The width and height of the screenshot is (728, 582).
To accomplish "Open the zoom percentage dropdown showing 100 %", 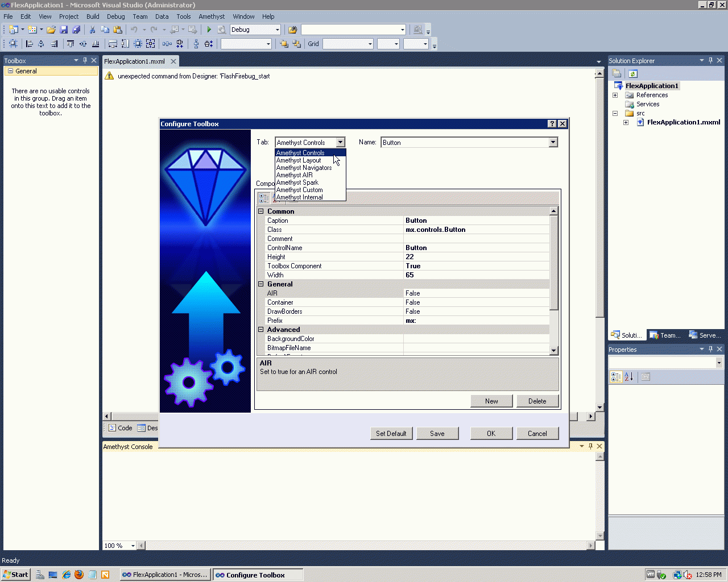I will pyautogui.click(x=133, y=546).
